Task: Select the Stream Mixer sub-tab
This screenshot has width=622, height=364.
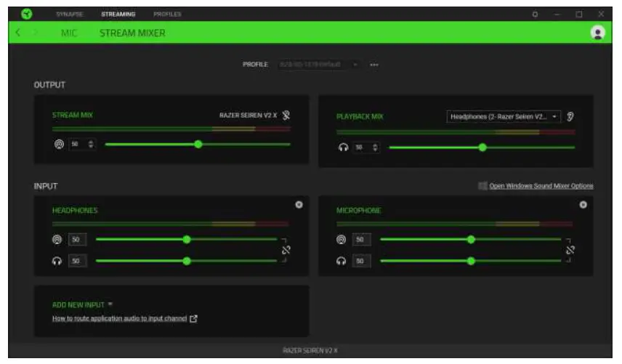Action: (132, 33)
